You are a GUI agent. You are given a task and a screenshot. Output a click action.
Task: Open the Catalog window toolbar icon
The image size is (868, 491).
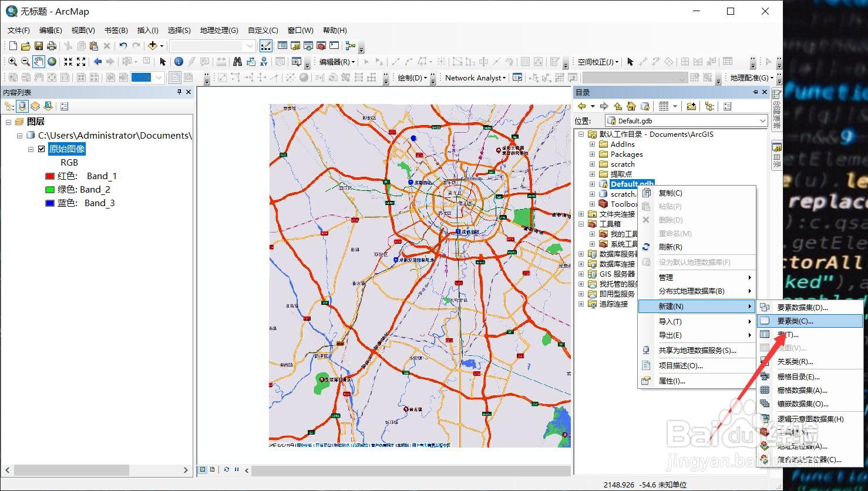click(x=295, y=46)
